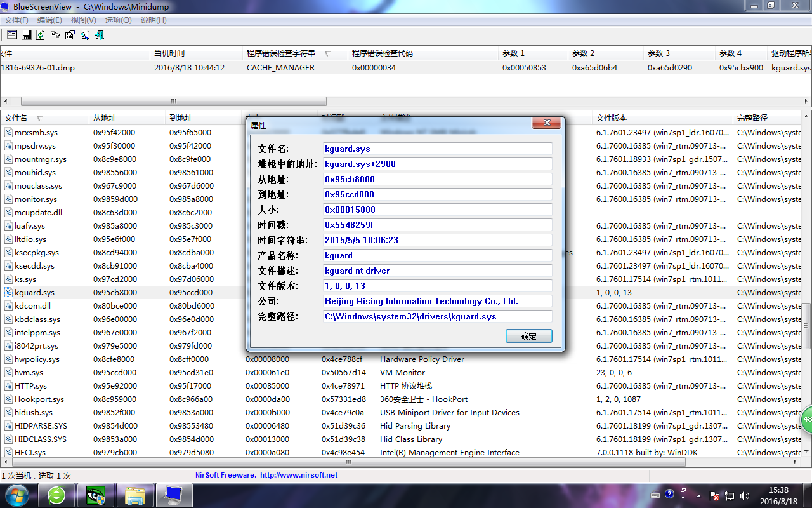Select the kbdclass.sys row

[401, 319]
